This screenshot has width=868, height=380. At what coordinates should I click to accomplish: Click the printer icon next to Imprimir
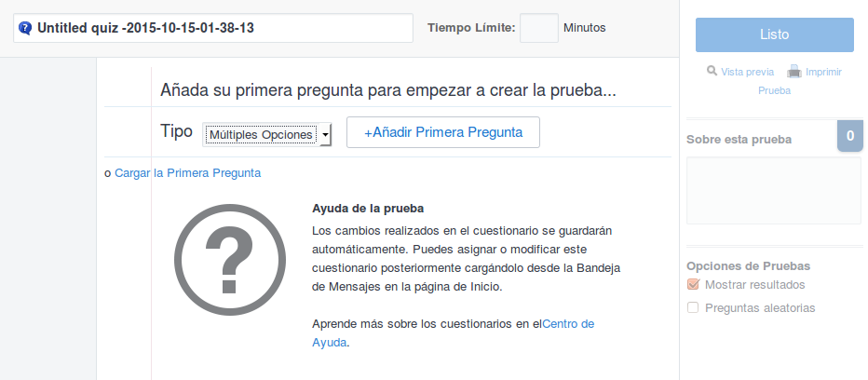[793, 71]
